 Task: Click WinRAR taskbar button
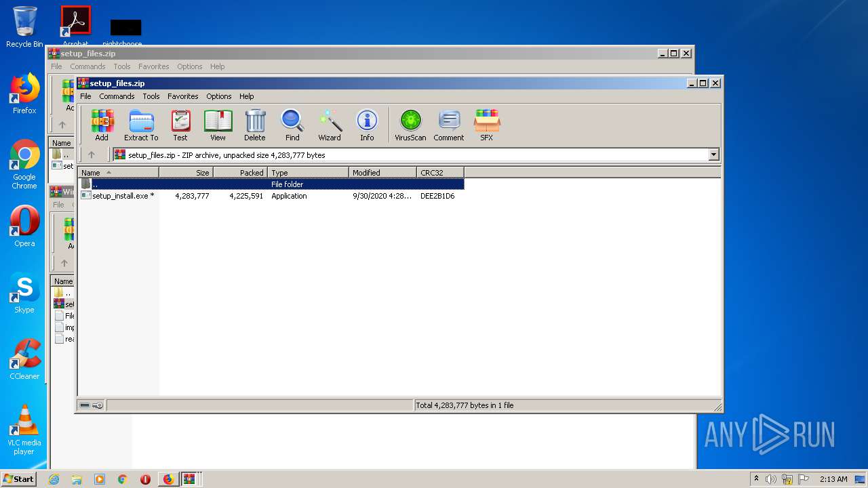[190, 479]
